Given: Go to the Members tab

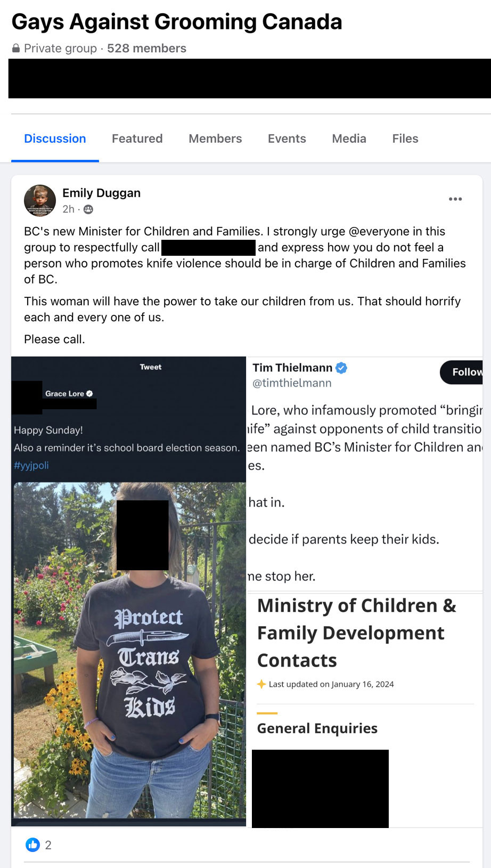Looking at the screenshot, I should pyautogui.click(x=215, y=139).
